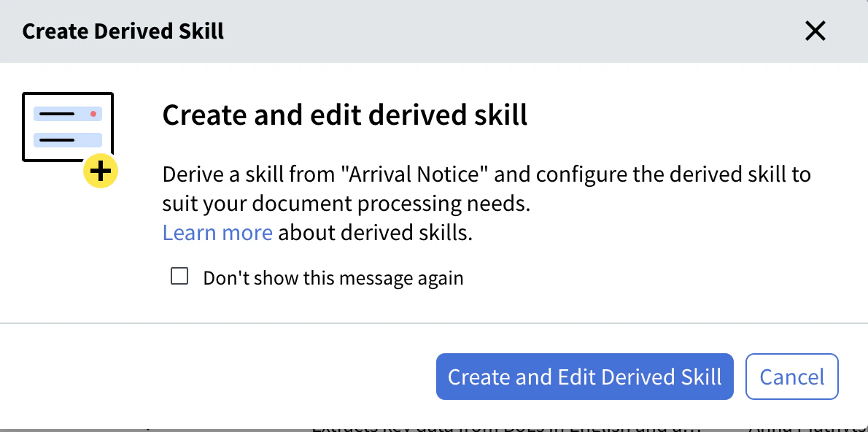Click Cancel to abort skill creation
This screenshot has height=432, width=868.
[x=792, y=377]
